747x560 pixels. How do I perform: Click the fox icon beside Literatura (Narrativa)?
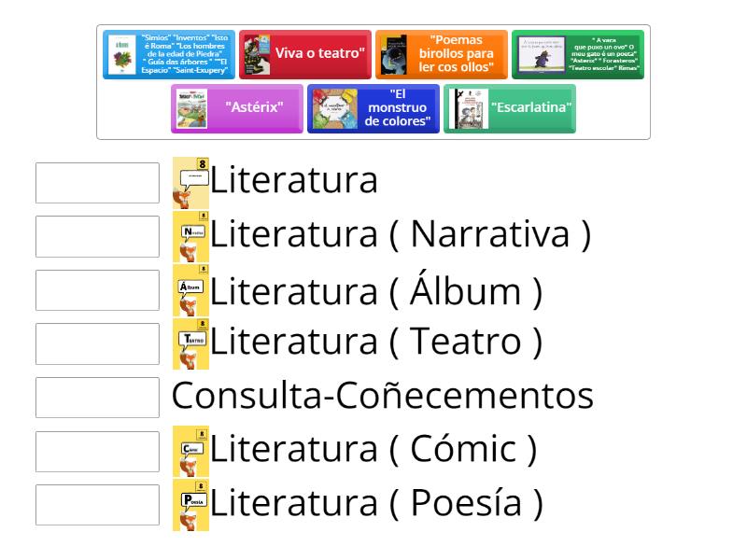(191, 236)
